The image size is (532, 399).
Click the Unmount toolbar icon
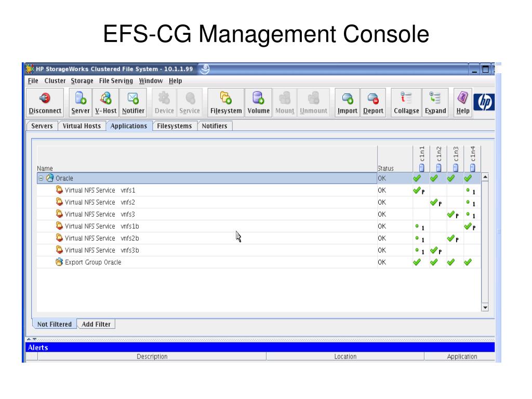click(313, 103)
